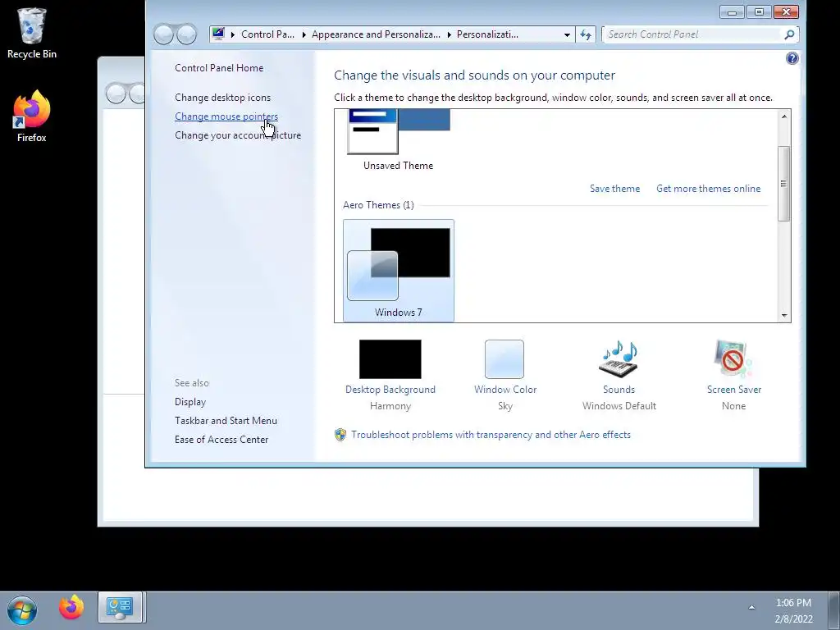840x630 pixels.
Task: Open Recycle Bin desktop icon
Action: click(x=32, y=33)
